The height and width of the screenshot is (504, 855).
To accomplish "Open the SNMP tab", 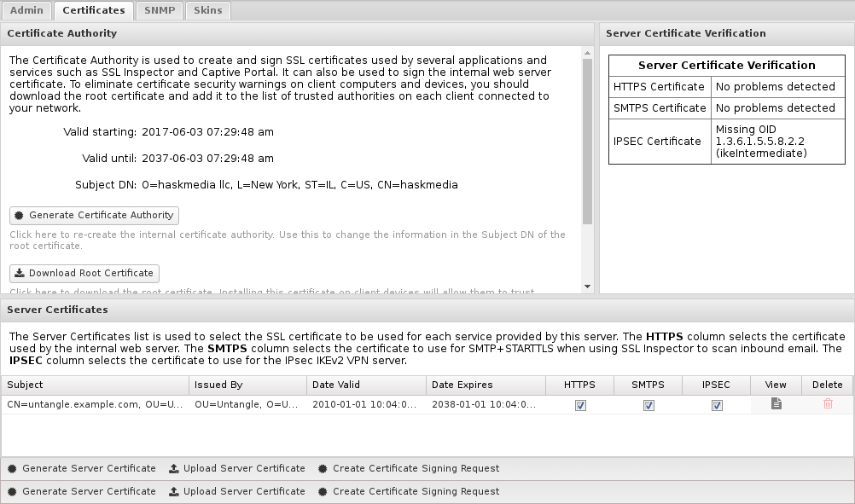I will (x=158, y=10).
